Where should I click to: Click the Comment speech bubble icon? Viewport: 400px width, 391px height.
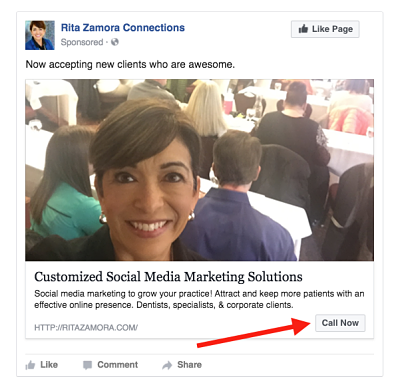[x=87, y=365]
